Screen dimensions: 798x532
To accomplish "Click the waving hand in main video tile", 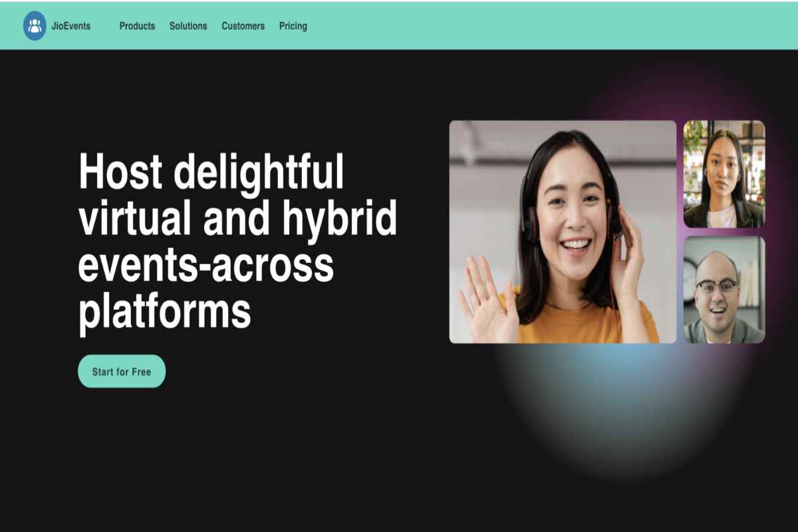I will pos(485,299).
